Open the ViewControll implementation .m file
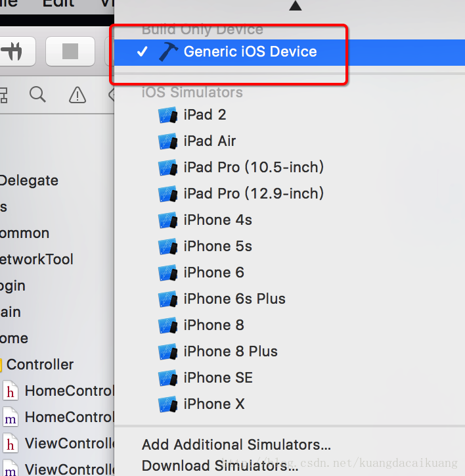The image size is (465, 476). click(57, 469)
